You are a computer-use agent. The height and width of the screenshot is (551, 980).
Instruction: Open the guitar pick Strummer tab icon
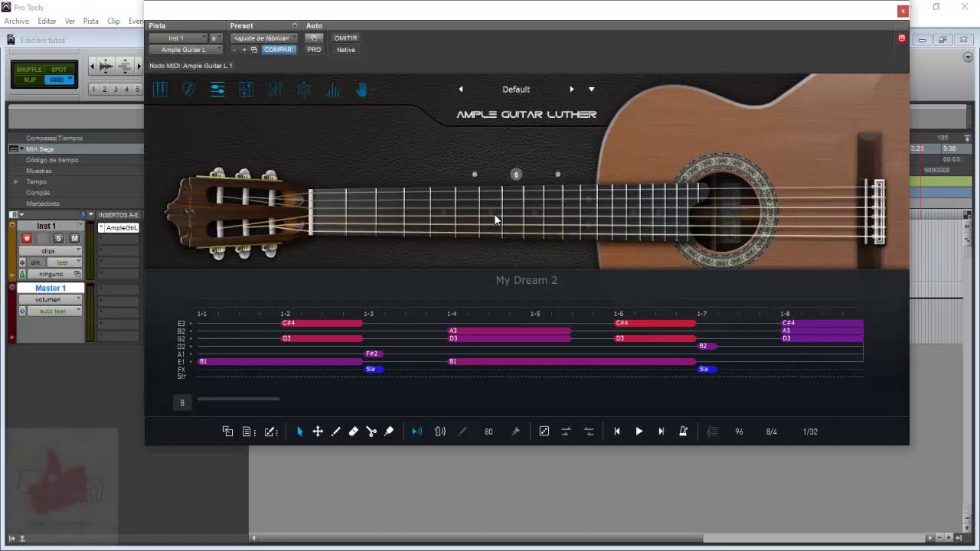188,90
